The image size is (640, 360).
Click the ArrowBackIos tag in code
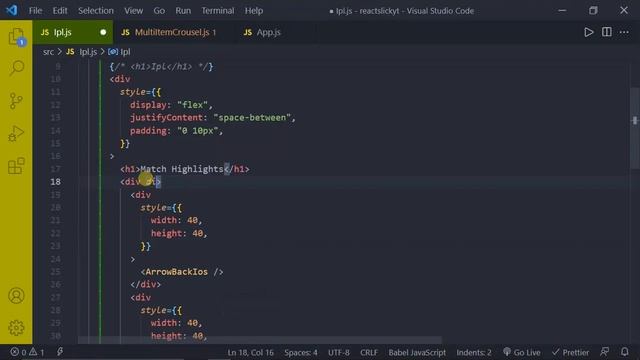pyautogui.click(x=182, y=272)
